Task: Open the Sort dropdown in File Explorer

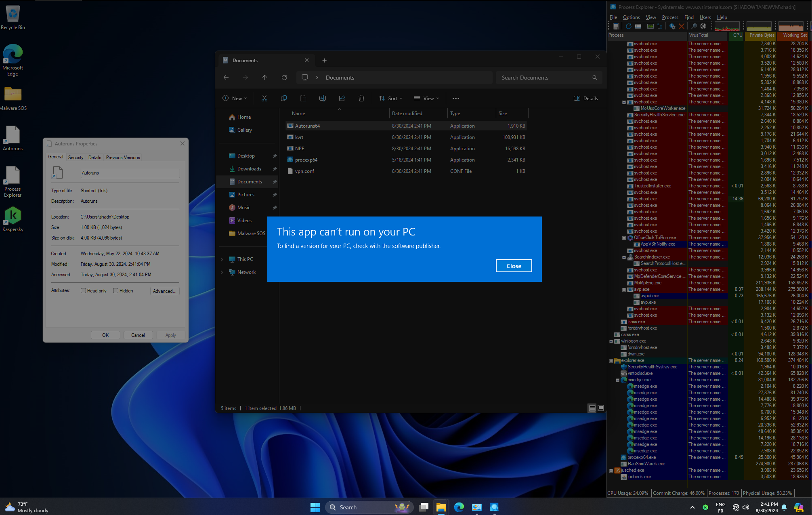Action: (x=390, y=98)
